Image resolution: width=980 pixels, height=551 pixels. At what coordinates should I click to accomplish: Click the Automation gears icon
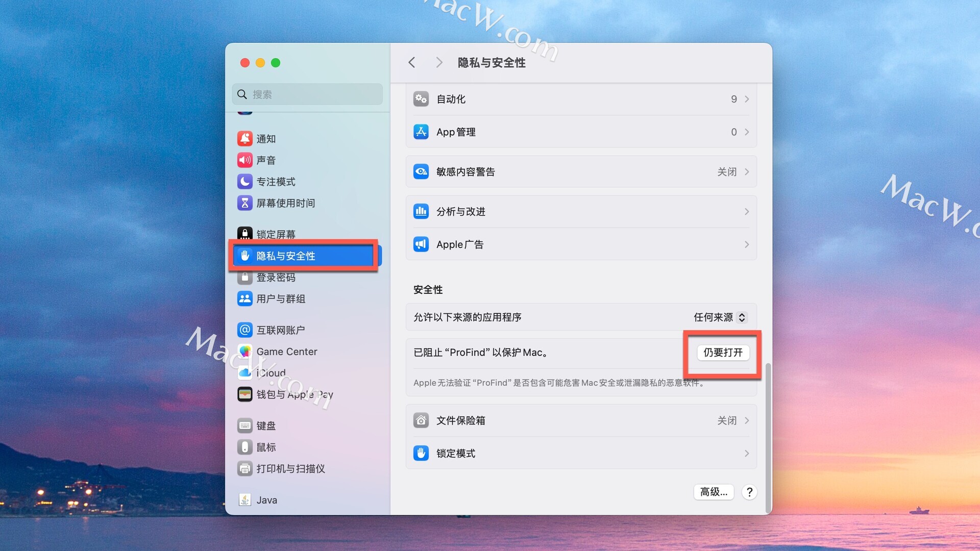[x=421, y=99]
